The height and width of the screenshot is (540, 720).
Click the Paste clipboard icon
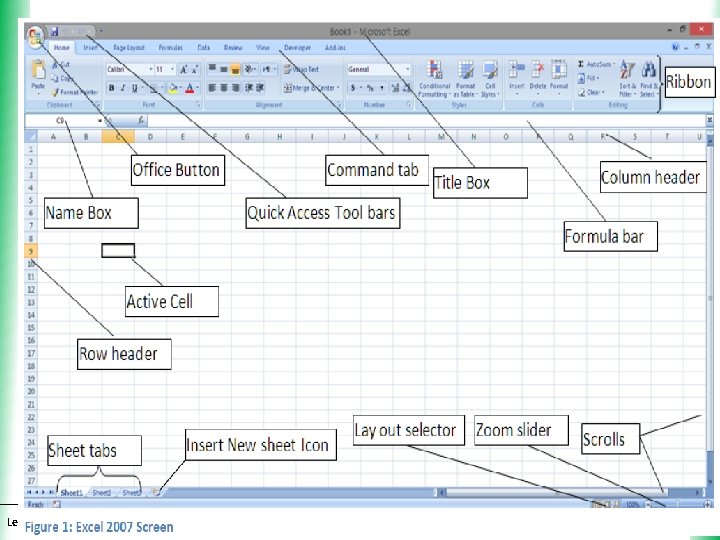coord(38,71)
